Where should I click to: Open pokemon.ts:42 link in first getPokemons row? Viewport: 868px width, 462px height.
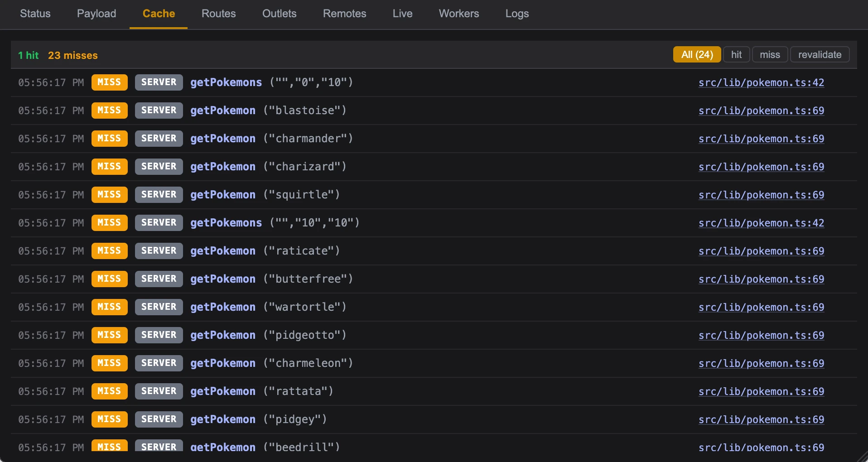(x=761, y=82)
